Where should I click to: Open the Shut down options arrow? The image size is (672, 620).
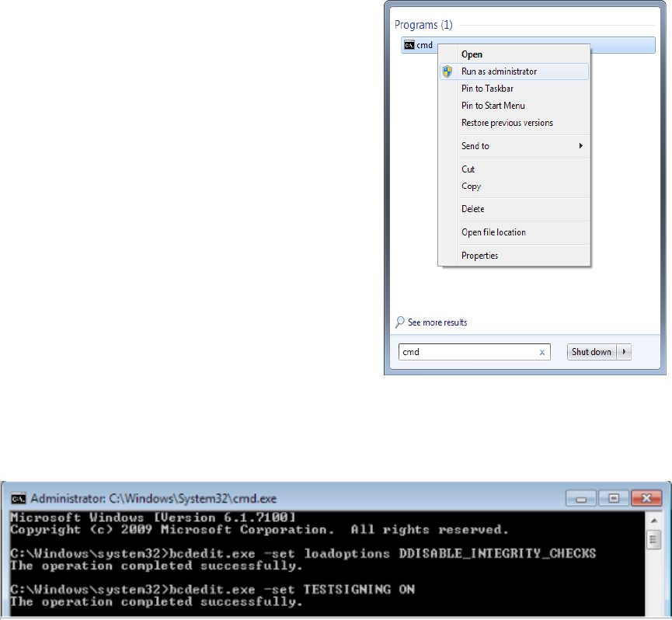(x=624, y=352)
